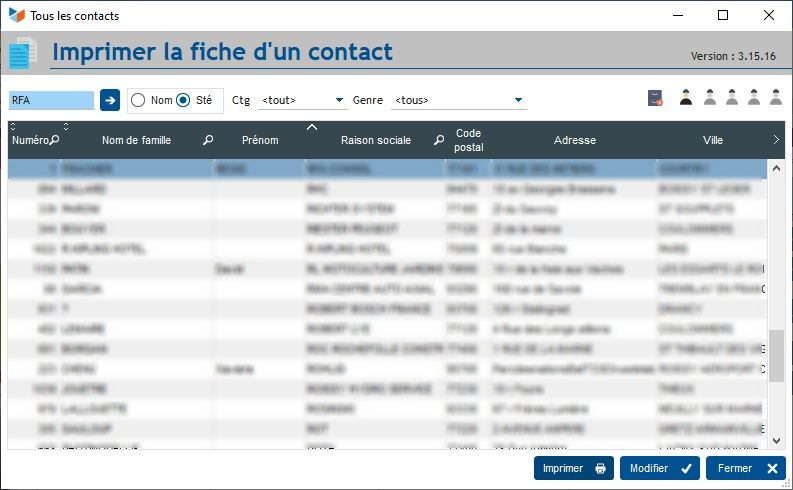The image size is (793, 490).
Task: Click the sort arrow above Raison sociale
Action: [312, 127]
